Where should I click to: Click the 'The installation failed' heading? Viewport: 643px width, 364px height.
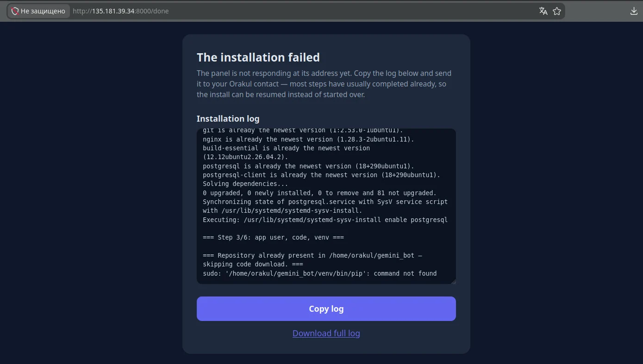[258, 57]
